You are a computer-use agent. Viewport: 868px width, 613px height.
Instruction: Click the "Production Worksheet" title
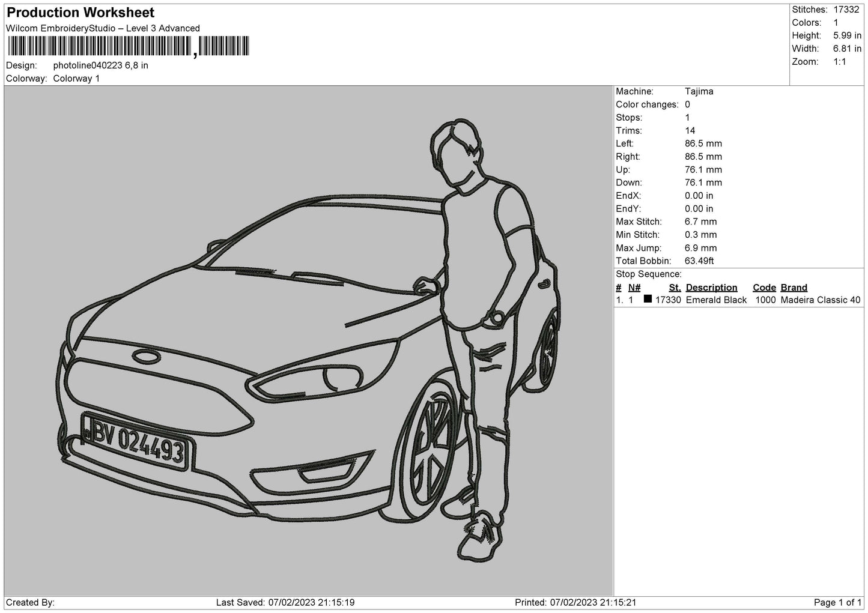[x=80, y=13]
